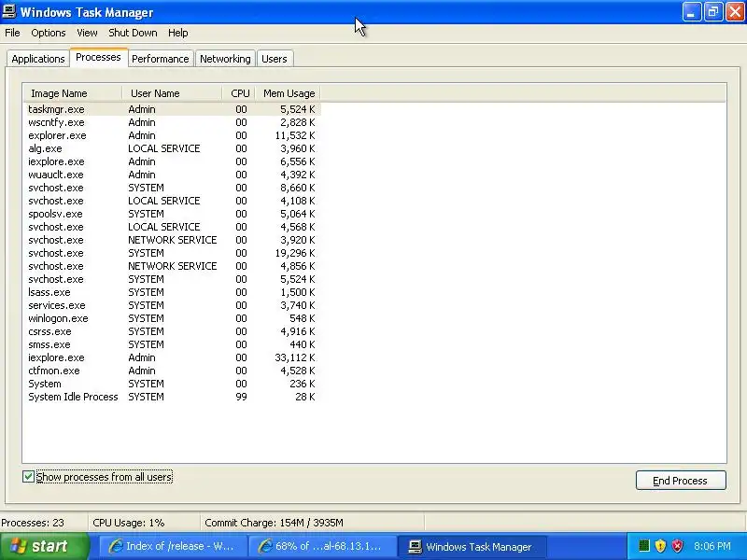Click the Task Manager title bar icon
The height and width of the screenshot is (560, 747).
[9, 11]
